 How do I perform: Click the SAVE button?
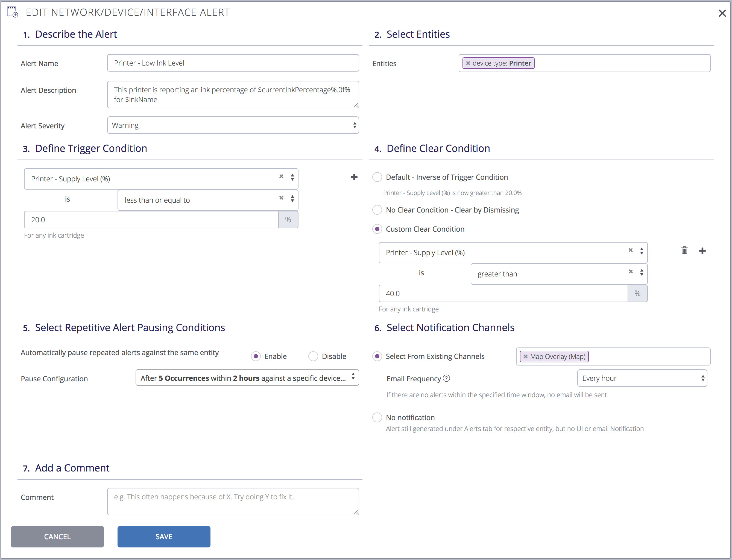point(164,537)
